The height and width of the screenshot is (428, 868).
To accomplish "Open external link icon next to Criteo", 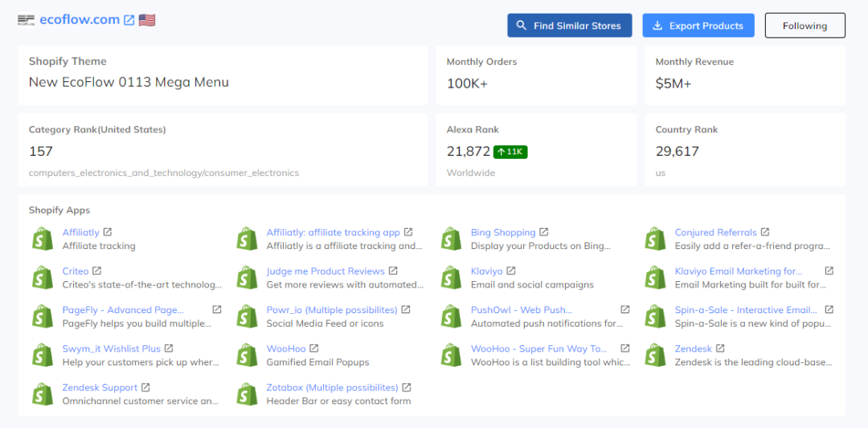I will pyautogui.click(x=97, y=271).
